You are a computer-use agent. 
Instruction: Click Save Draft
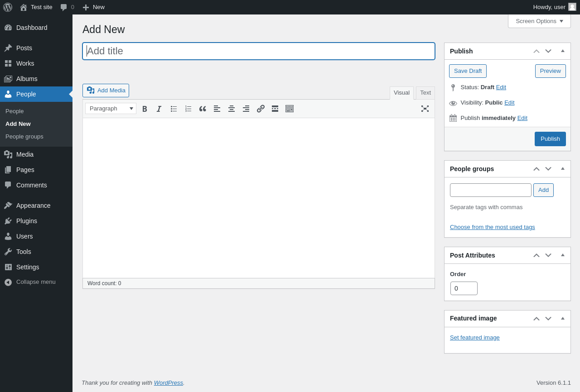point(468,71)
